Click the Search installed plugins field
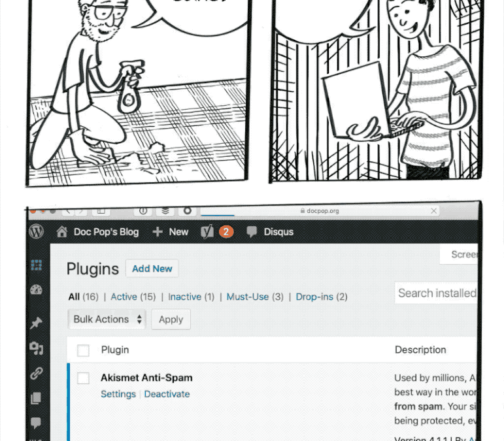 pyautogui.click(x=437, y=293)
